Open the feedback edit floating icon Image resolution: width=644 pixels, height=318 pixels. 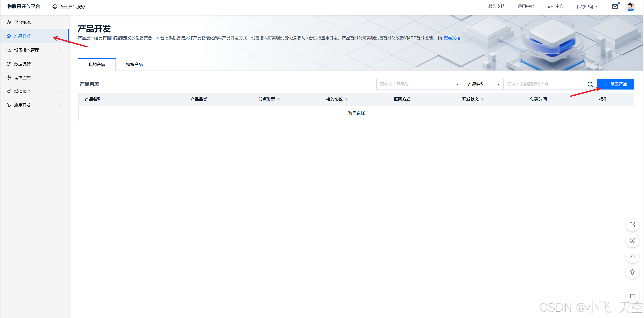pos(632,225)
